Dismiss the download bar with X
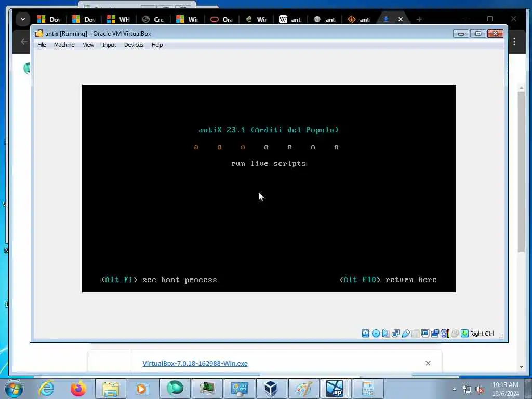Image resolution: width=532 pixels, height=399 pixels. [428, 363]
